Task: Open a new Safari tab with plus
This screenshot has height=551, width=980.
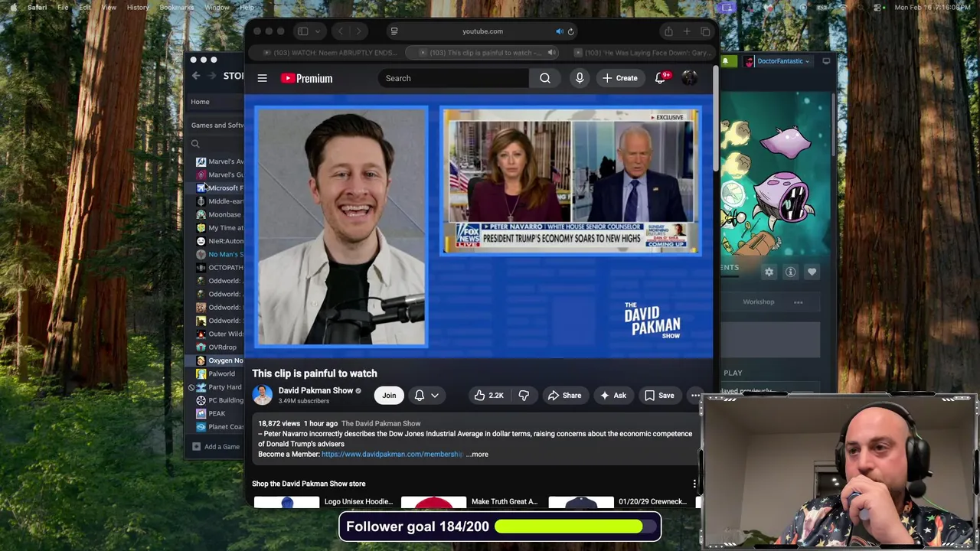Action: [687, 31]
